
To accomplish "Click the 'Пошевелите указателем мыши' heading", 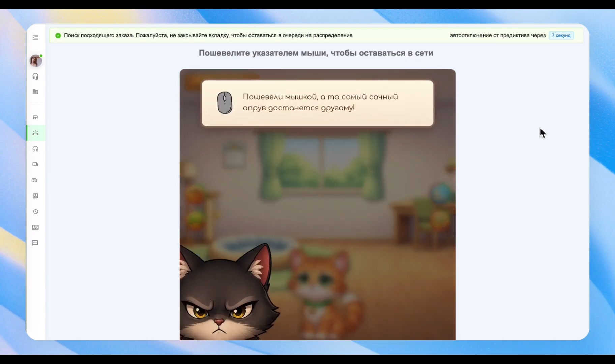I will 316,53.
